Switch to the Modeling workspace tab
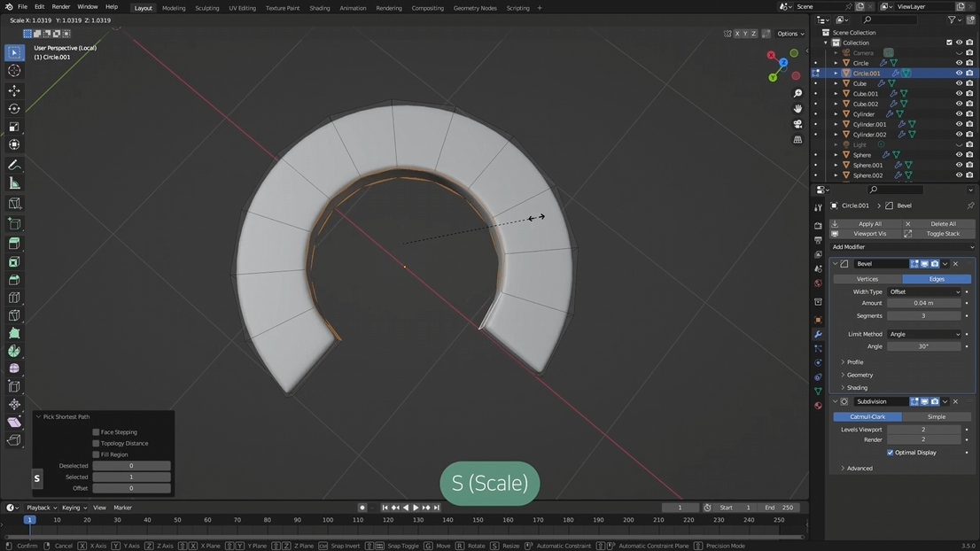Viewport: 980px width, 551px height. click(173, 8)
